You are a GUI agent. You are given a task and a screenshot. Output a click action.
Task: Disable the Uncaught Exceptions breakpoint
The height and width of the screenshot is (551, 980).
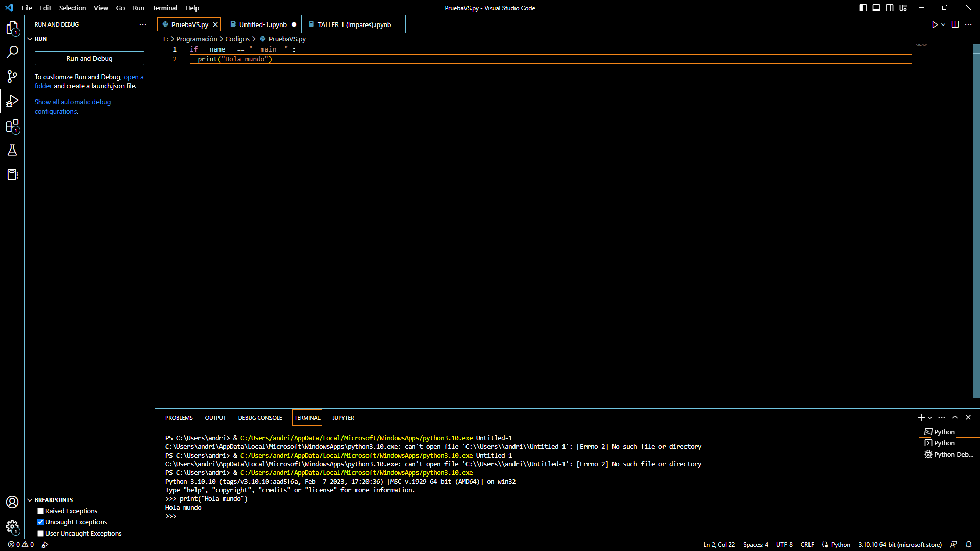point(40,522)
